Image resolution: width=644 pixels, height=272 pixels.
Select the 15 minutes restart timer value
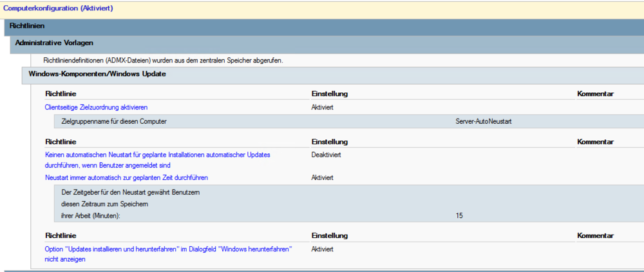(x=459, y=215)
